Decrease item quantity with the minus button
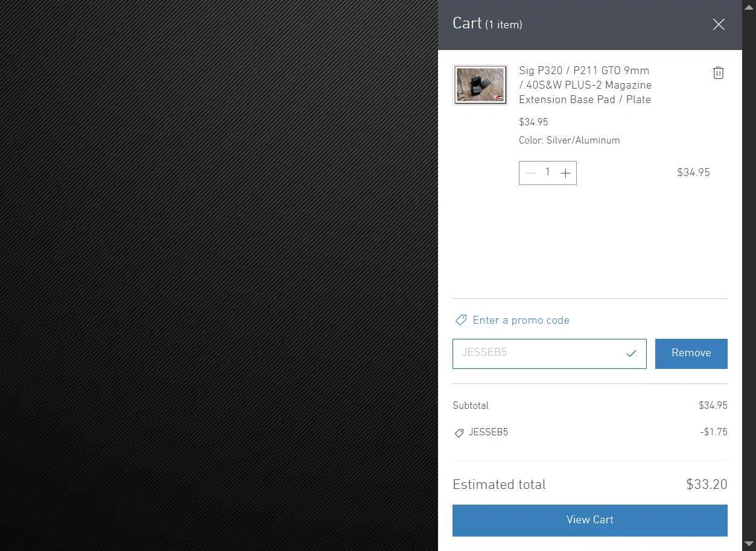Viewport: 756px width, 551px height. click(530, 173)
